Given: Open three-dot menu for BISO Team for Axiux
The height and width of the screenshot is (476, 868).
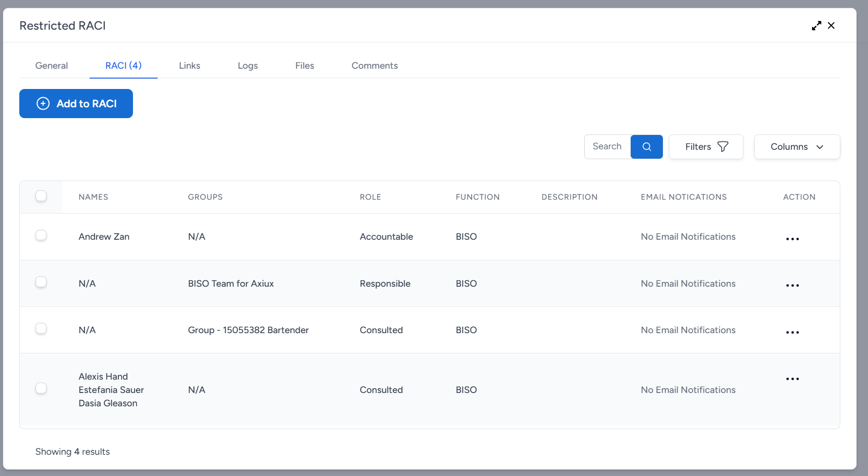Looking at the screenshot, I should [792, 285].
